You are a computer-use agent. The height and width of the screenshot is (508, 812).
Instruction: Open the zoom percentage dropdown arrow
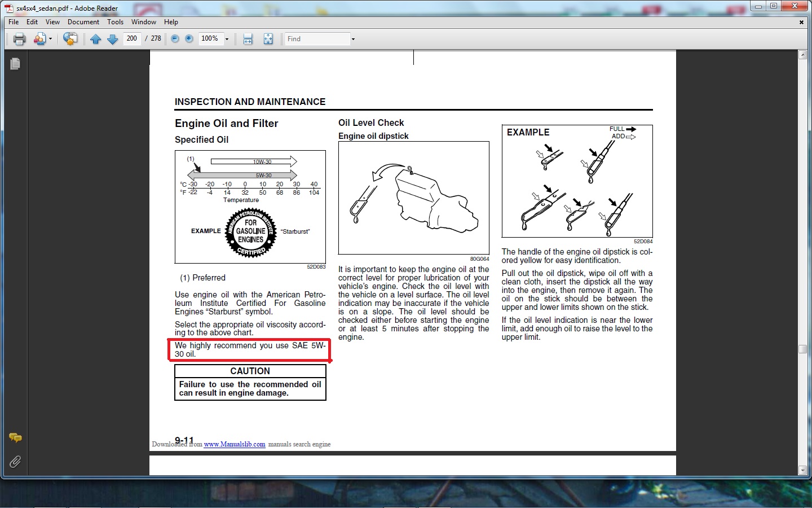227,39
